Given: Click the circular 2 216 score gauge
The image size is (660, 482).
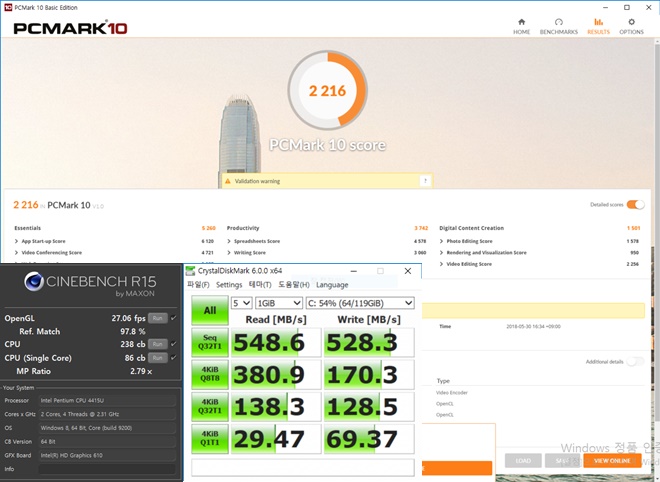Looking at the screenshot, I should tap(327, 90).
